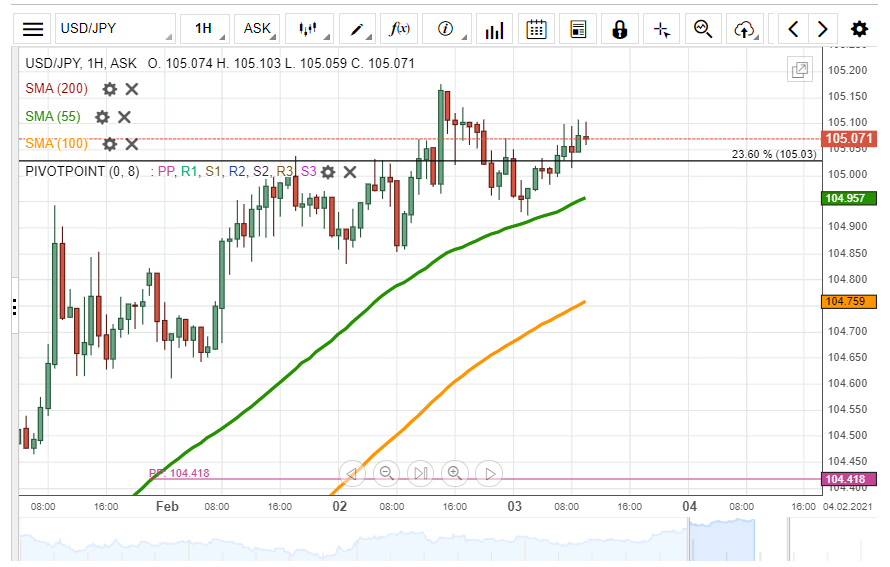Open the hamburger main menu
Image resolution: width=890 pixels, height=567 pixels.
(33, 28)
